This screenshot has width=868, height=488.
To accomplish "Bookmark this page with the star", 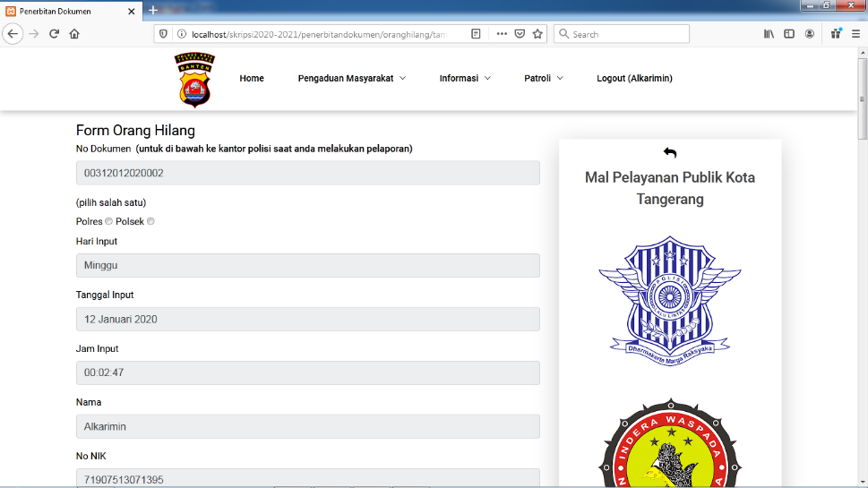I will 537,34.
